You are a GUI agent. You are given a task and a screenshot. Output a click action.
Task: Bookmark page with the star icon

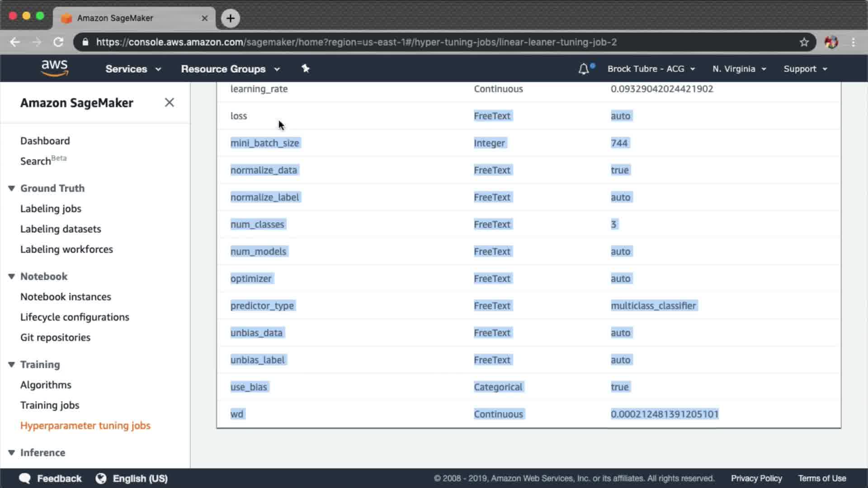[x=804, y=42]
